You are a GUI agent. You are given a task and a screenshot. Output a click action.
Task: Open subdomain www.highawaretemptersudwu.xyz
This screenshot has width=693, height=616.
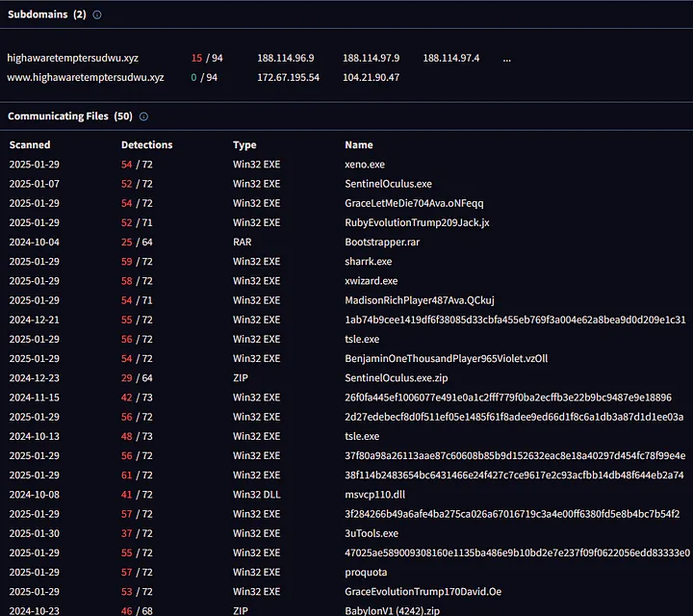pos(86,77)
